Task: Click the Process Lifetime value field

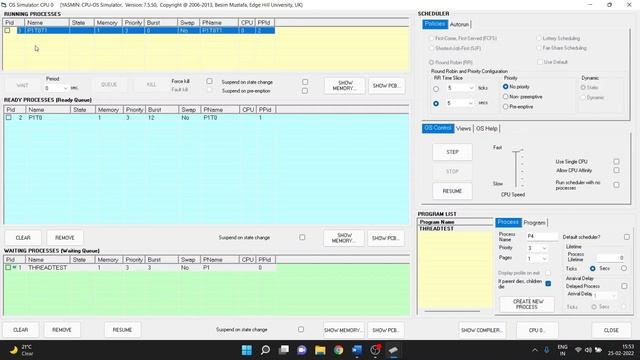Action: tap(611, 258)
